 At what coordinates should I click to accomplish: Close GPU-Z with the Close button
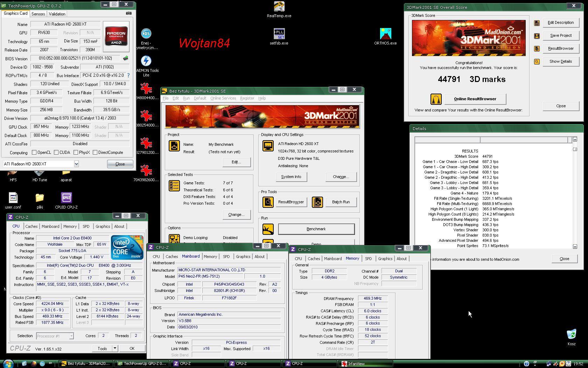pyautogui.click(x=120, y=164)
